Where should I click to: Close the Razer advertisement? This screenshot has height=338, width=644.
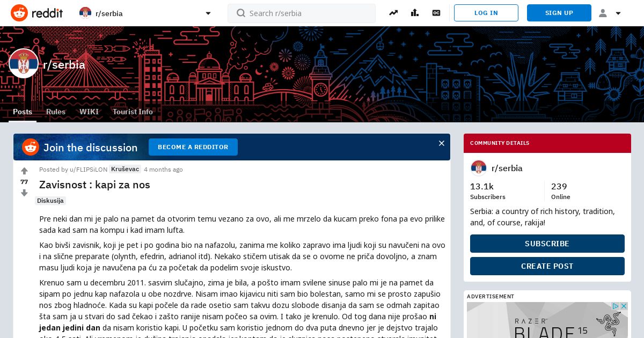point(624,306)
